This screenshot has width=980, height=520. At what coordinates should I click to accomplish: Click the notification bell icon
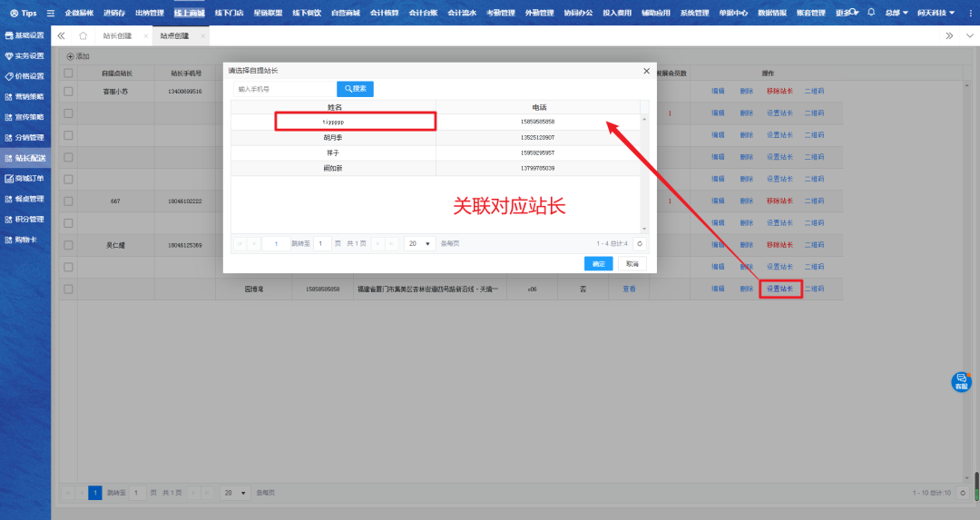[x=871, y=13]
